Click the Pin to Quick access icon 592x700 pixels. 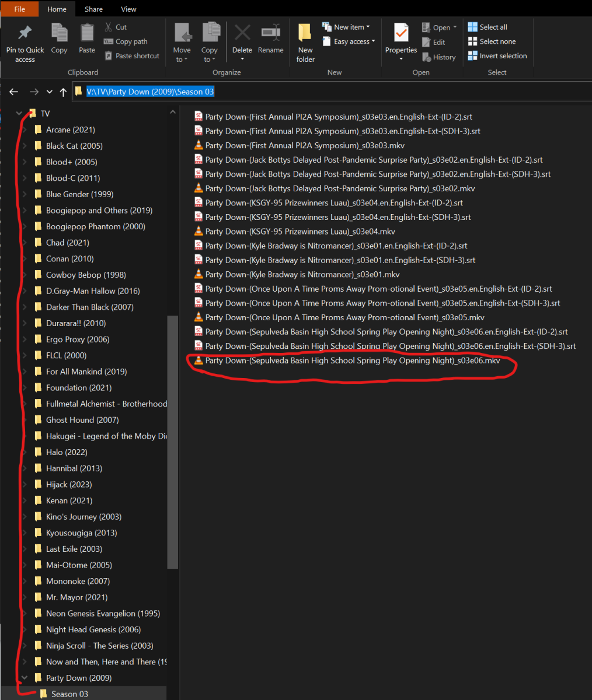(x=25, y=33)
